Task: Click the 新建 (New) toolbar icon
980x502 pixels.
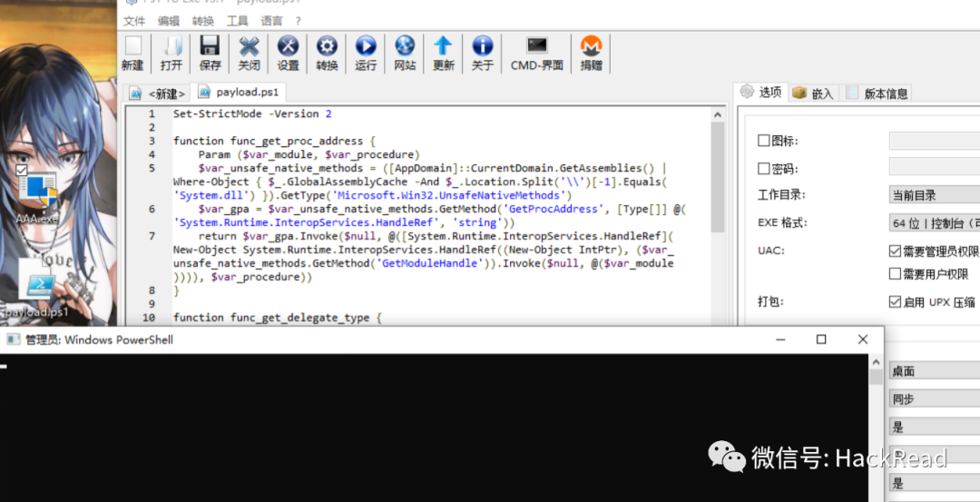Action: pos(132,54)
